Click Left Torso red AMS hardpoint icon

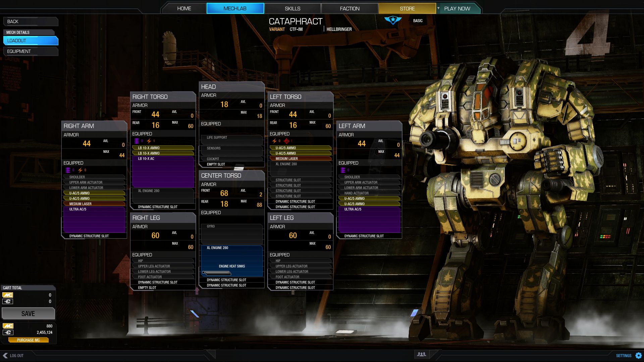coord(286,141)
